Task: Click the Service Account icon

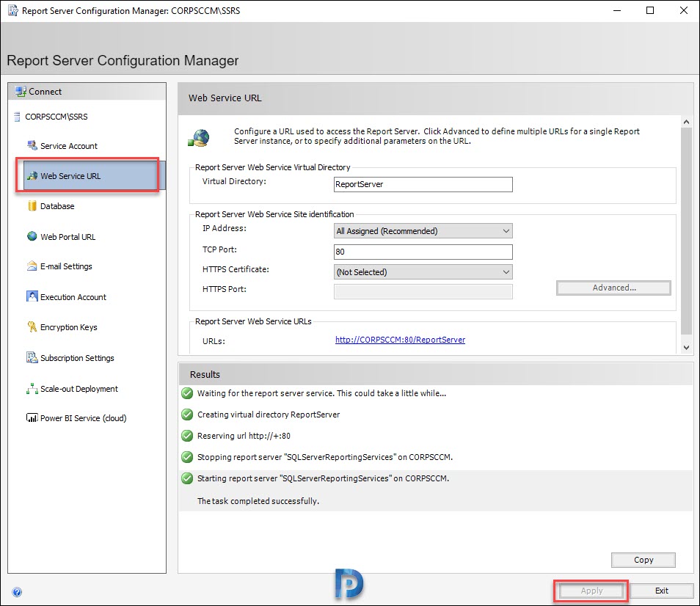Action: (32, 145)
